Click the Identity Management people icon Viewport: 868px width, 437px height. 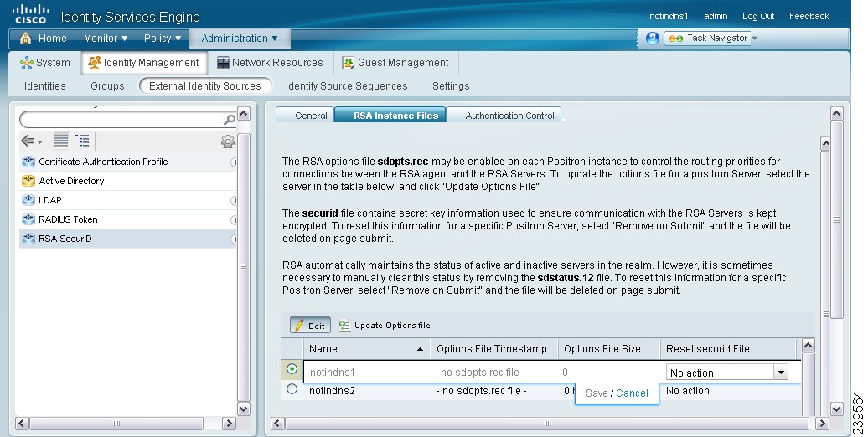pos(95,63)
